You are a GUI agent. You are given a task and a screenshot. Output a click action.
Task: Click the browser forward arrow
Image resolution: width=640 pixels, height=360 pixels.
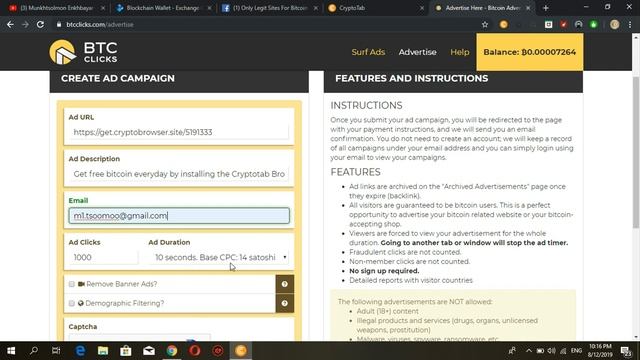coord(25,24)
